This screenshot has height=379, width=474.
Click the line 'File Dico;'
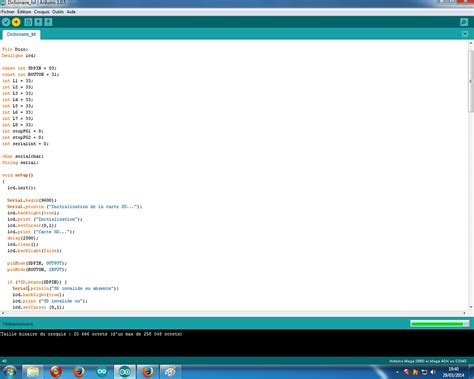coord(15,49)
